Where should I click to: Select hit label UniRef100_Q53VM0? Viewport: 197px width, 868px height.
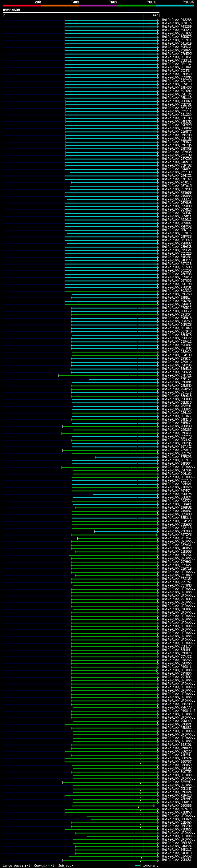coord(176,78)
